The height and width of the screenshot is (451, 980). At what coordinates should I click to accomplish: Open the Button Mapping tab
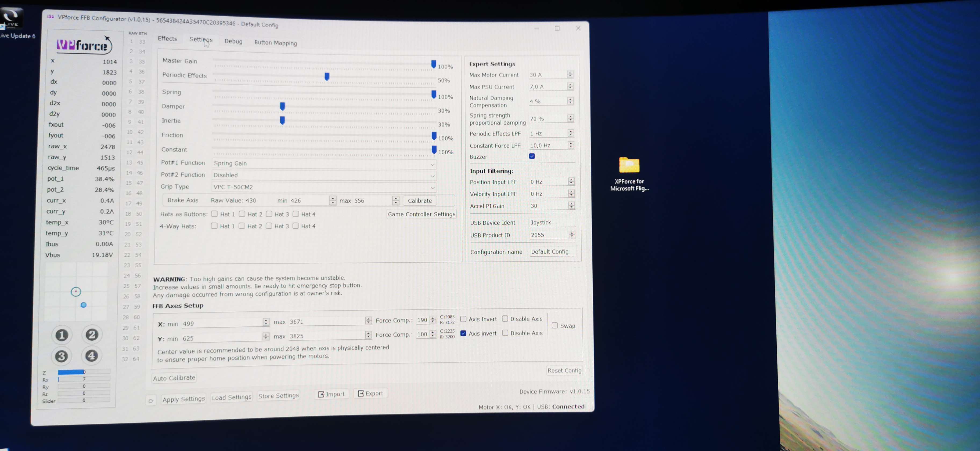(275, 43)
